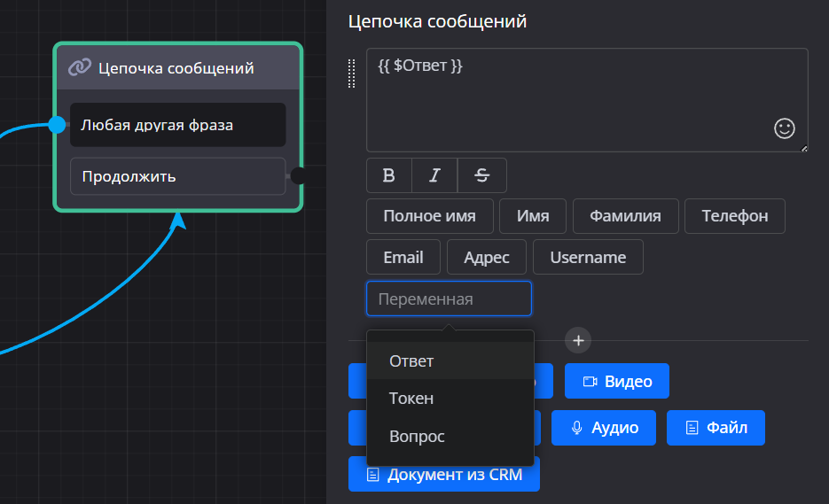Click the blue input connector dot

(x=57, y=125)
